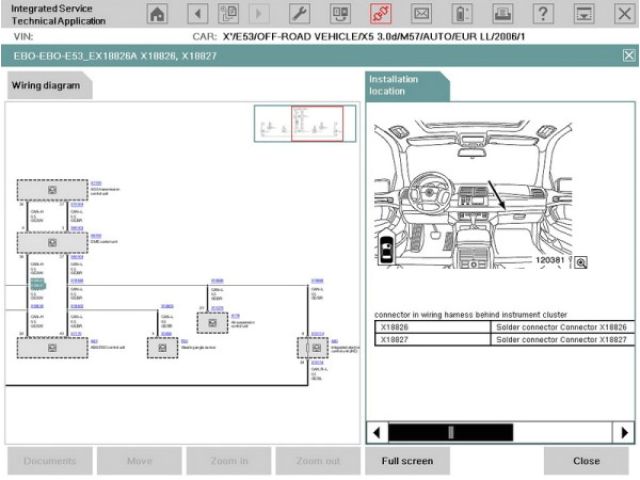The image size is (640, 480).
Task: Open the envelope messages icon
Action: [422, 14]
